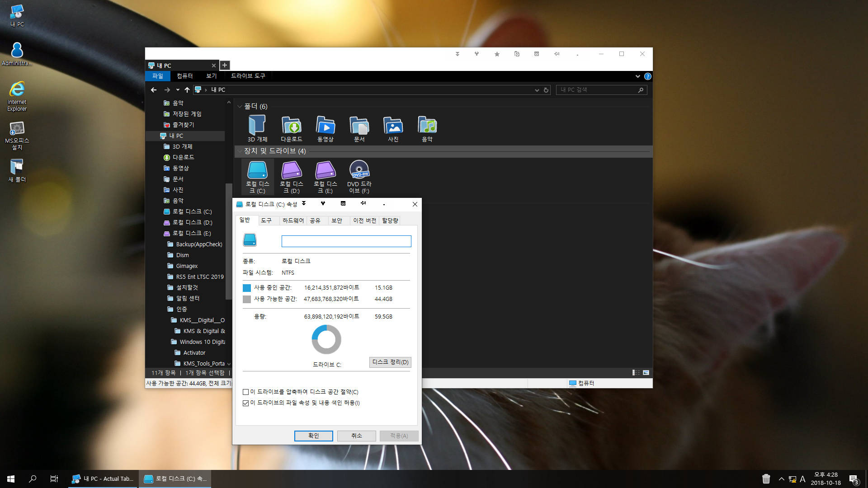Viewport: 868px width, 488px height.
Task: Click the navigation pane scrollbar
Action: point(229,242)
